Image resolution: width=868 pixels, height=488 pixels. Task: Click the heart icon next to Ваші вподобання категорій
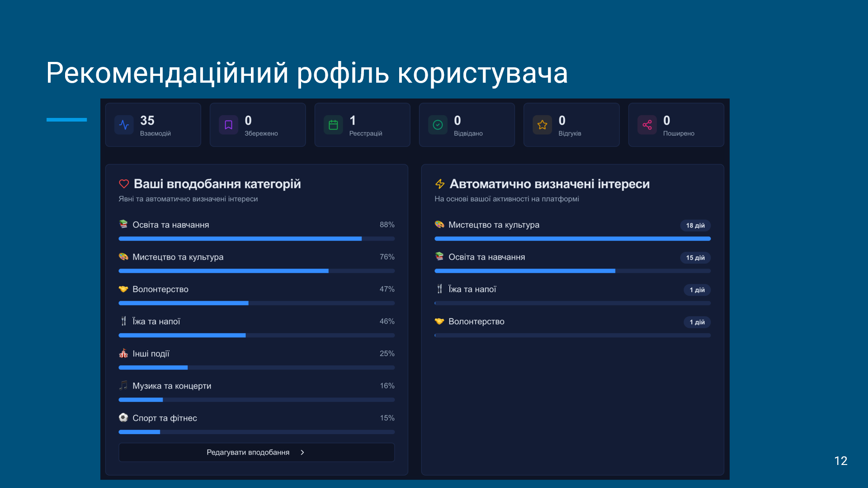tap(124, 184)
